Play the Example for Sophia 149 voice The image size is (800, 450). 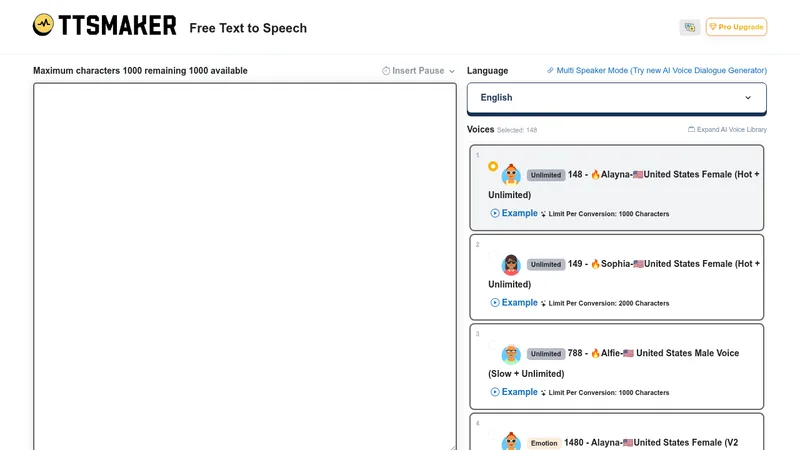point(514,303)
